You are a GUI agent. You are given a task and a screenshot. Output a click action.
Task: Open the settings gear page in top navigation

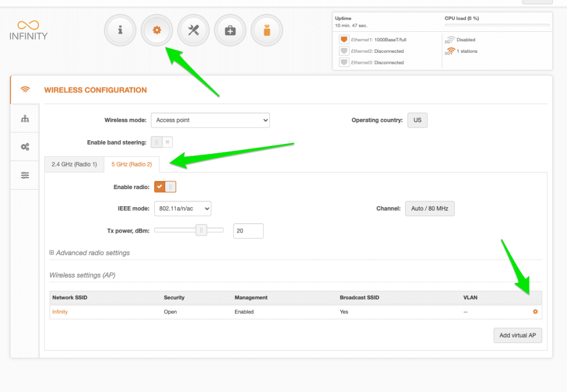coord(157,30)
